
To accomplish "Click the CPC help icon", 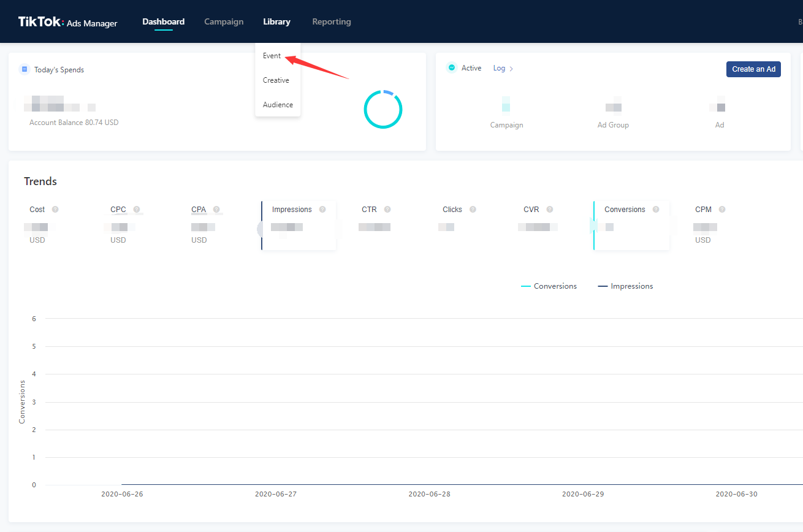I will click(x=137, y=210).
